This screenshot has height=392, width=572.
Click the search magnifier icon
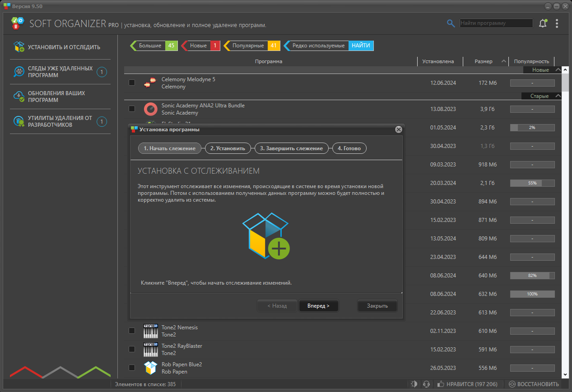(451, 23)
